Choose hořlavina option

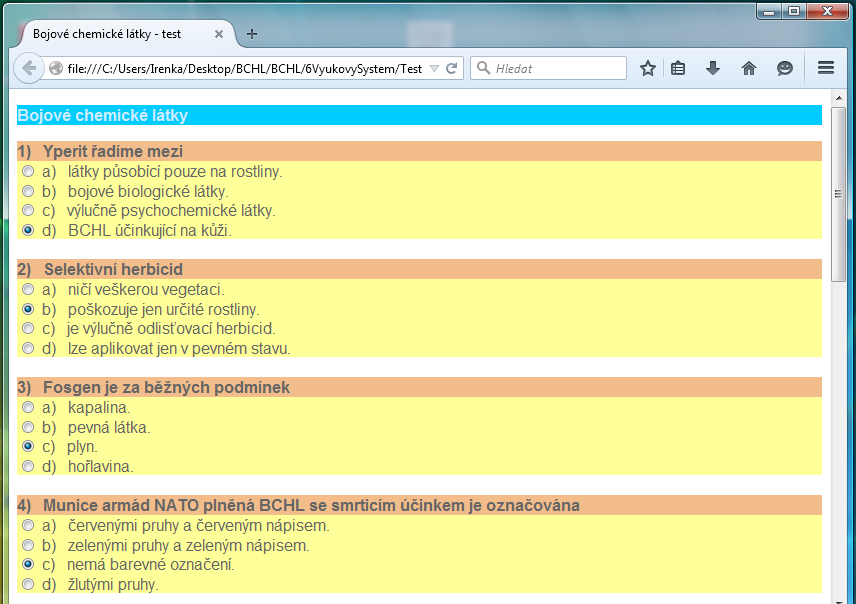pos(28,466)
